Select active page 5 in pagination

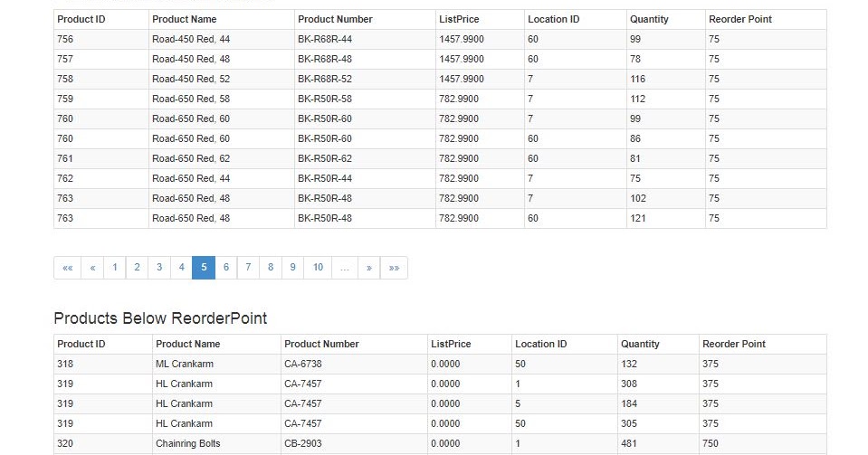tap(204, 268)
